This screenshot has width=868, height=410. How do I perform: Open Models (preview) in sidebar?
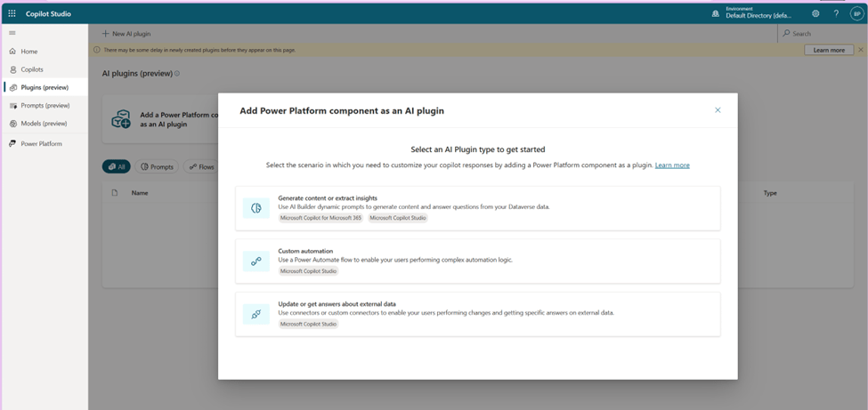pyautogui.click(x=44, y=124)
